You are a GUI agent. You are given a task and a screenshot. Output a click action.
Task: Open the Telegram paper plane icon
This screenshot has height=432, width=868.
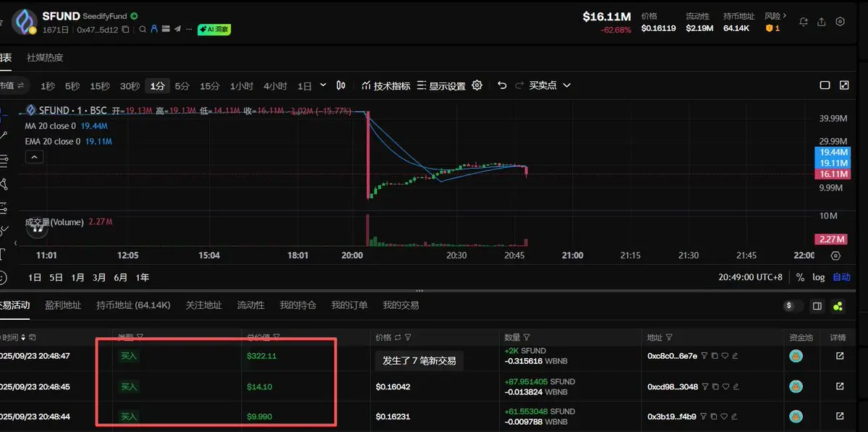click(x=177, y=30)
